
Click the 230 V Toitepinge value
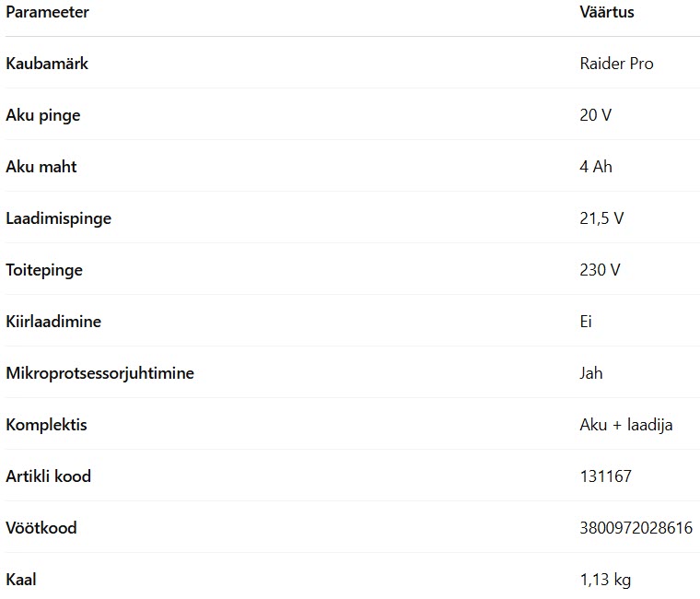600,270
